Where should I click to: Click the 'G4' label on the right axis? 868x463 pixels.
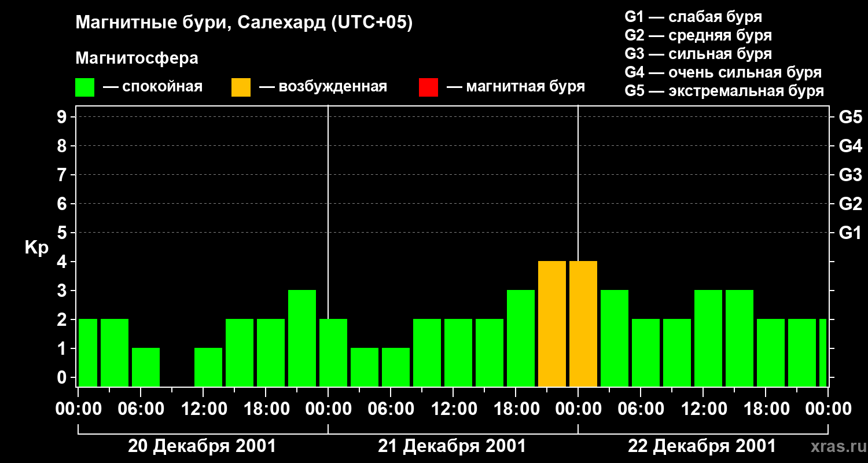coord(850,146)
